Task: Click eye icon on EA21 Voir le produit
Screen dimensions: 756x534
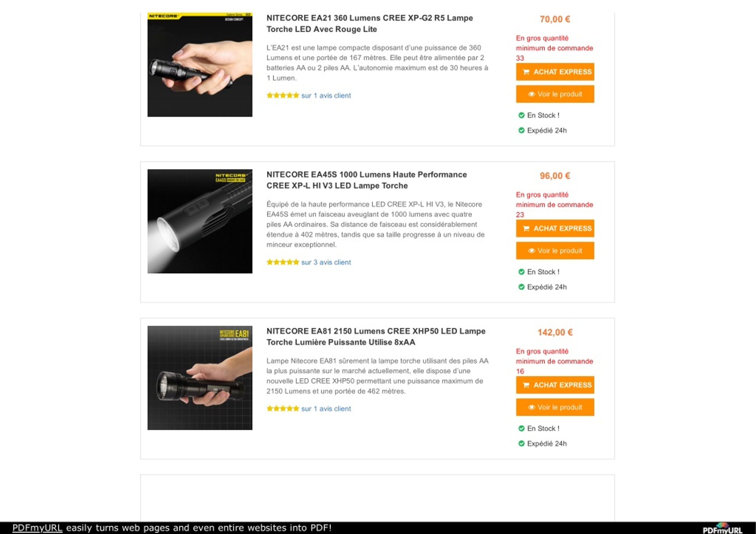Action: point(532,94)
